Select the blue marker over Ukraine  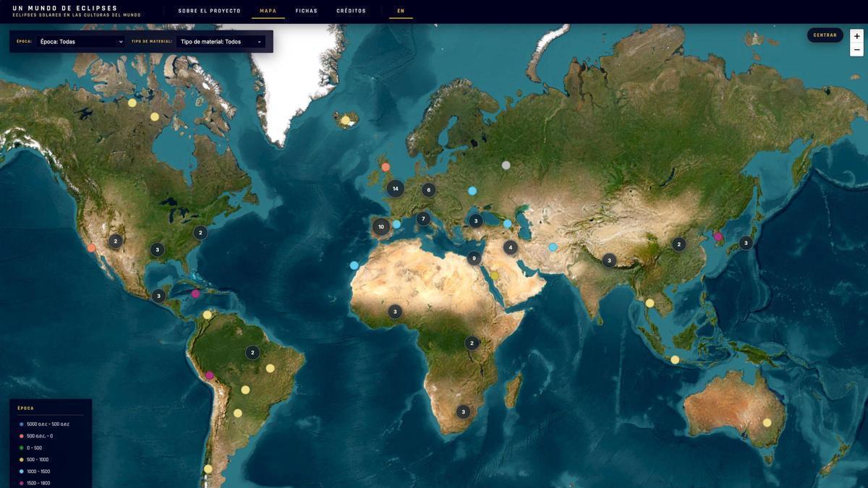(472, 191)
